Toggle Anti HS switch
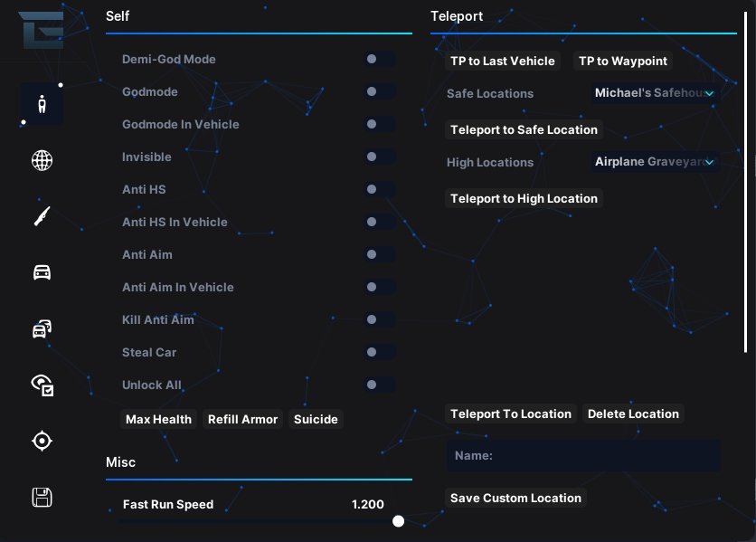 pyautogui.click(x=380, y=189)
